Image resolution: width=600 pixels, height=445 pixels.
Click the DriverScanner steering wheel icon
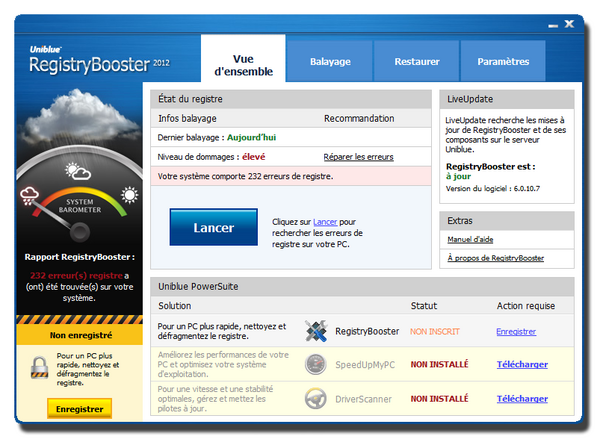pyautogui.click(x=316, y=398)
